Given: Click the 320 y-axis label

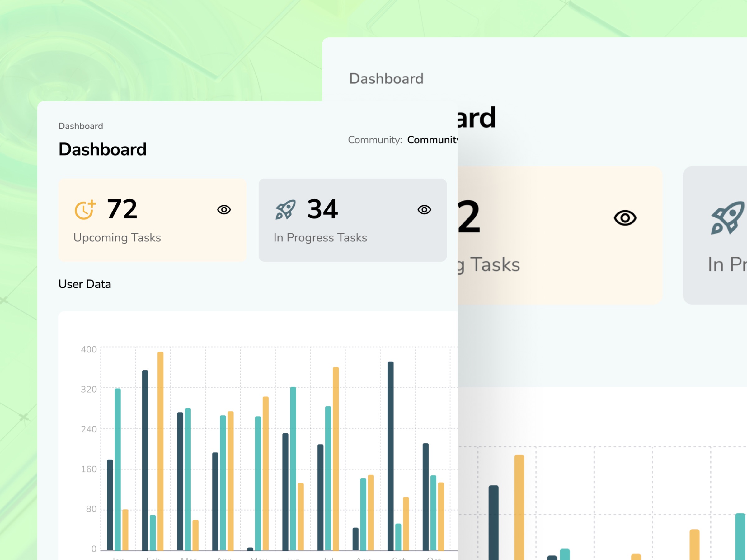Looking at the screenshot, I should (89, 389).
